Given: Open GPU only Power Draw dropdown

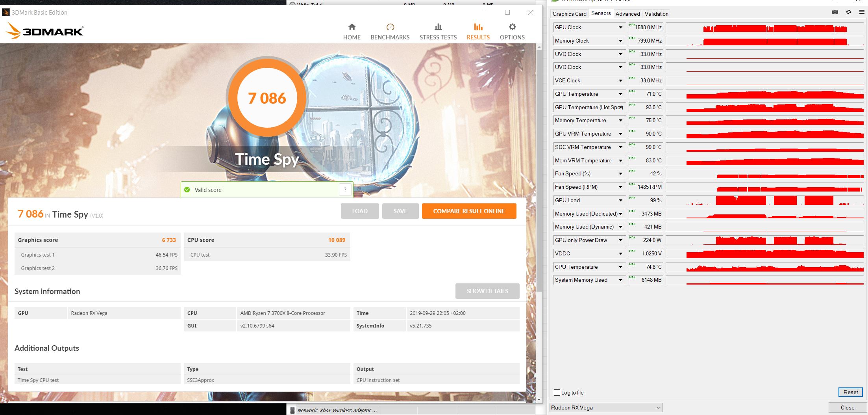Looking at the screenshot, I should point(620,240).
